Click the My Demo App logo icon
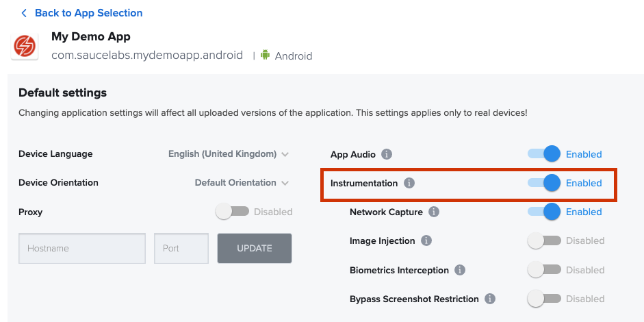 tap(25, 47)
